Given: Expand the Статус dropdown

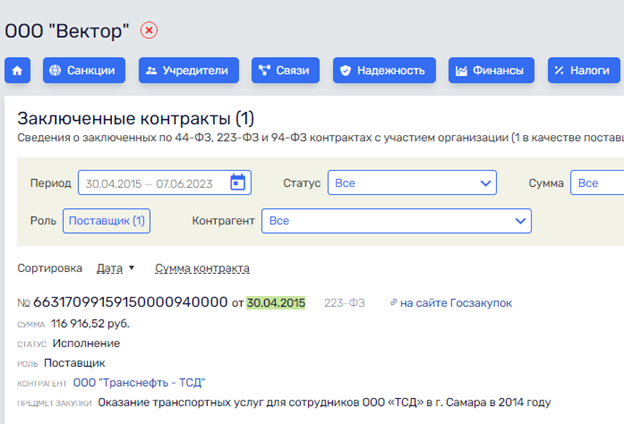Looking at the screenshot, I should [412, 183].
